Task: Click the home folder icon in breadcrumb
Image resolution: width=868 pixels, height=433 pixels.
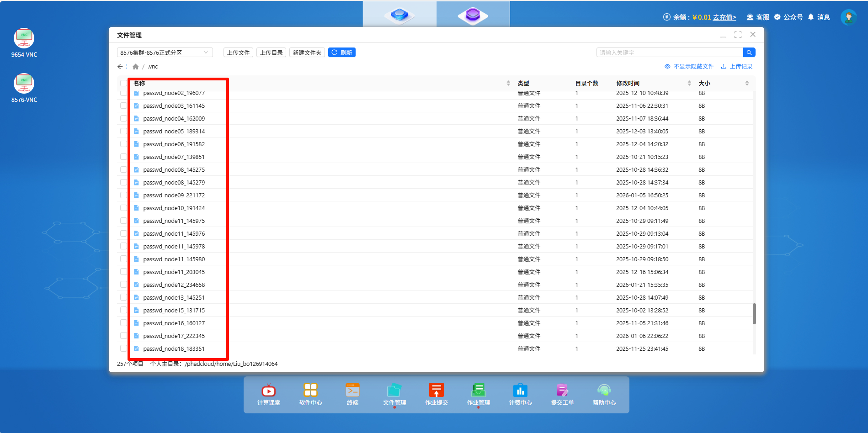Action: pos(135,67)
